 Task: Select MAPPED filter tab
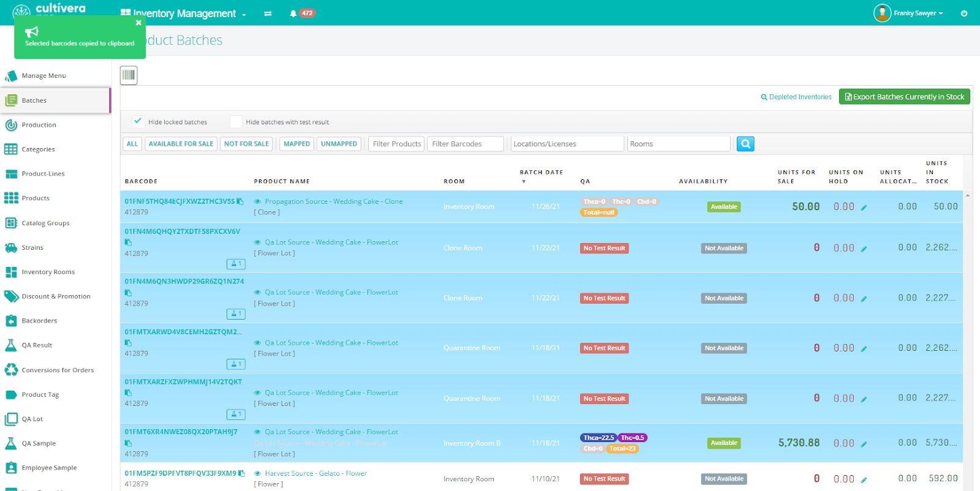pyautogui.click(x=297, y=144)
